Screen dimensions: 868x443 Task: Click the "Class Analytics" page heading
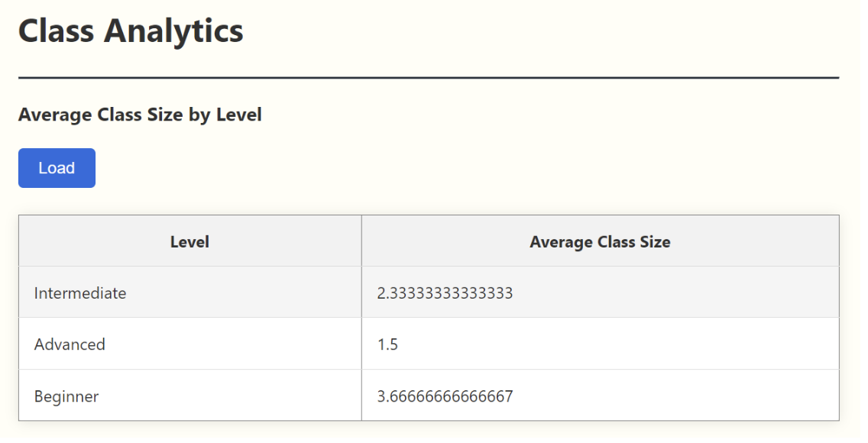tap(131, 31)
